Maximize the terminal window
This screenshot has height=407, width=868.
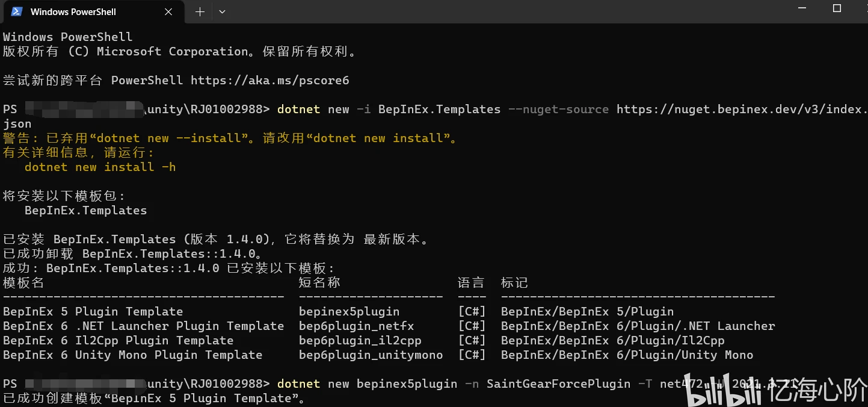[x=837, y=8]
